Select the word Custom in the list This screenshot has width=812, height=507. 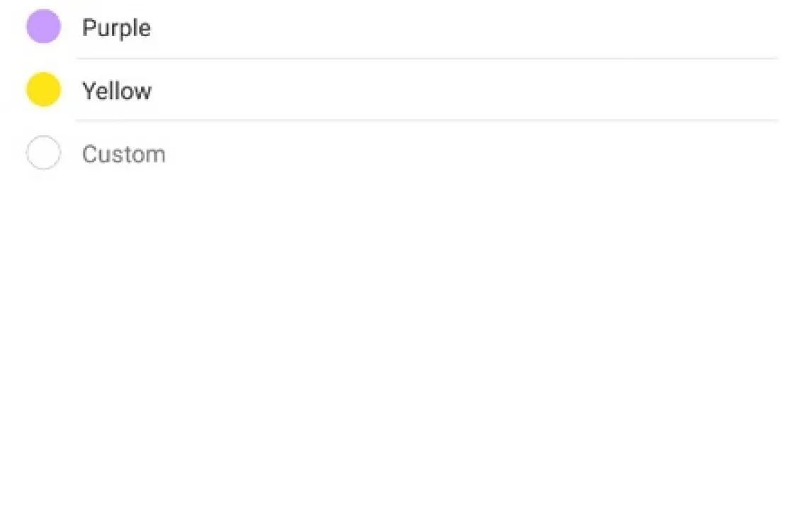point(123,154)
